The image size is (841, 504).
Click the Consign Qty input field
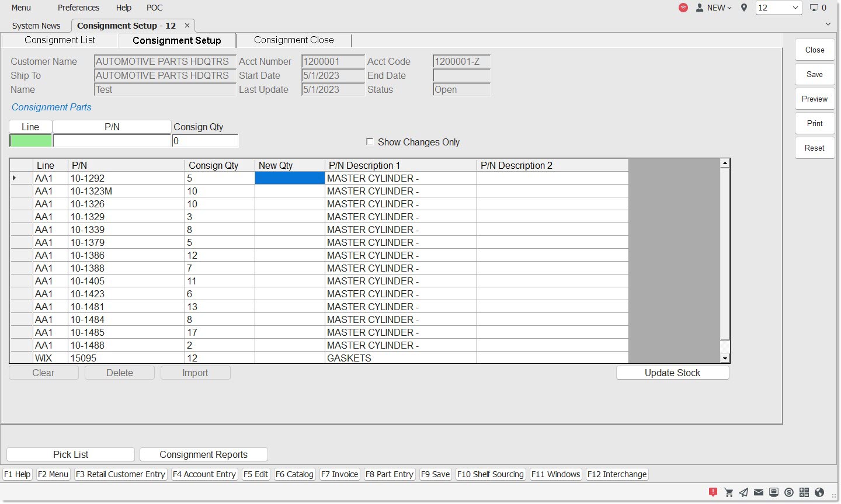click(x=205, y=141)
